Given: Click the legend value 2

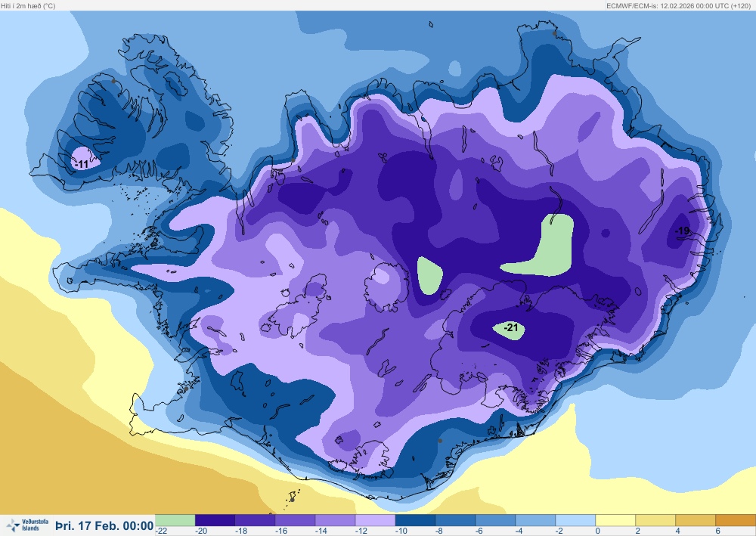Looking at the screenshot, I should click(x=638, y=531).
